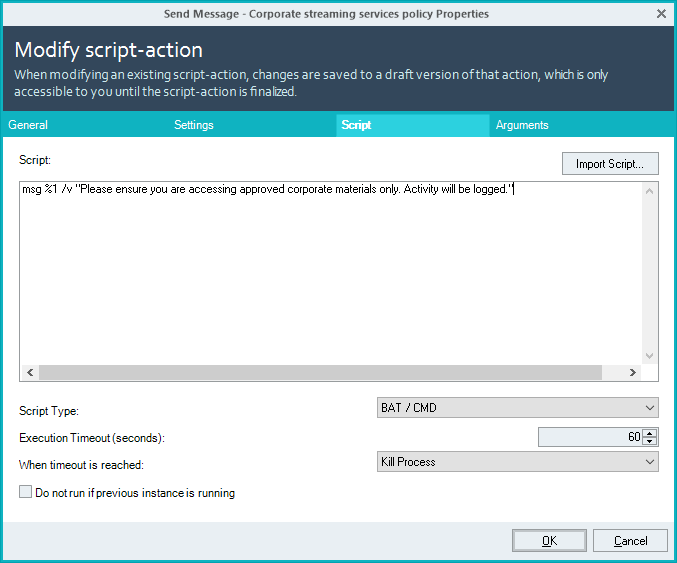This screenshot has height=563, width=677.
Task: Switch to the General tab
Action: point(28,125)
